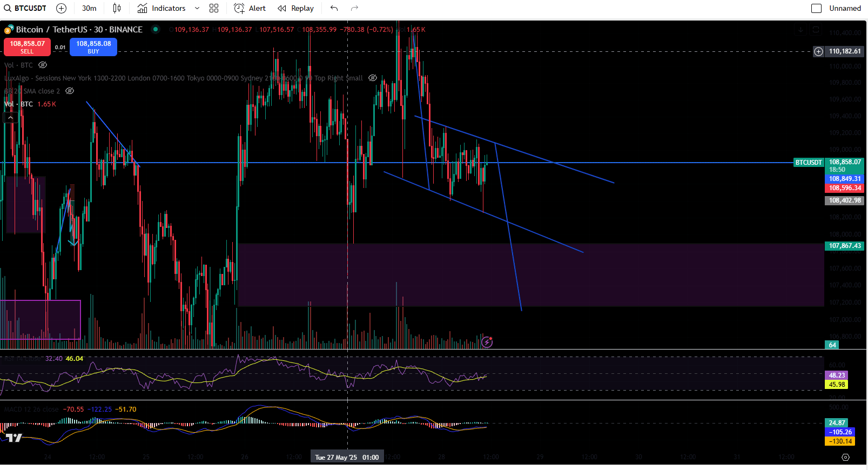This screenshot has height=470, width=868.
Task: Click the dashed square pane maximize button
Action: tap(816, 30)
